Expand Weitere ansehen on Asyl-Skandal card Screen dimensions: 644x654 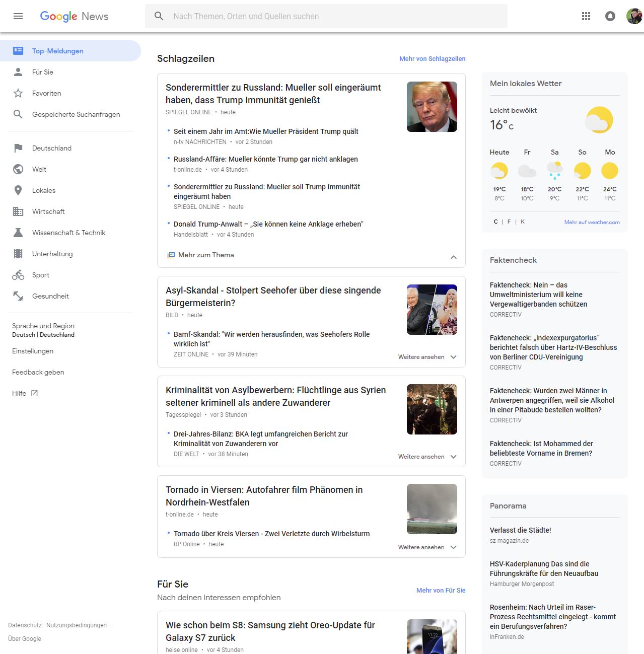click(427, 357)
